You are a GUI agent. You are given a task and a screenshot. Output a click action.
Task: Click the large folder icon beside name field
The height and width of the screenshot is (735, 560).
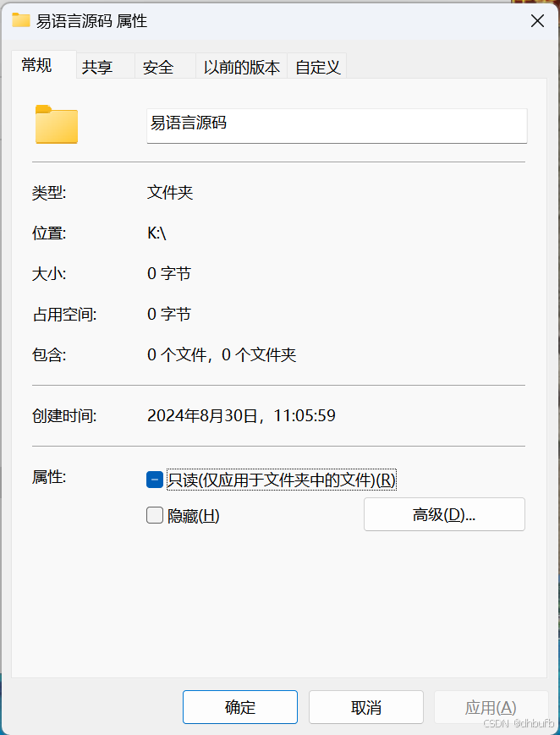click(x=57, y=124)
